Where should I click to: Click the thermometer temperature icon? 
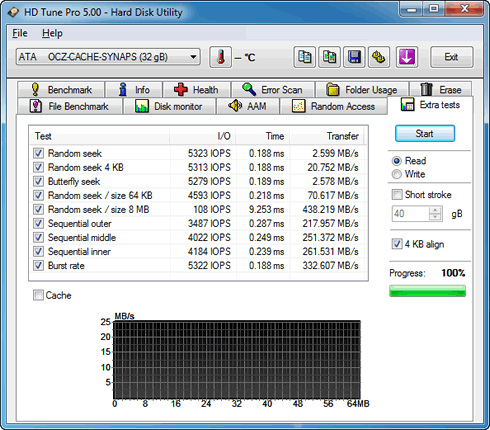pos(220,57)
